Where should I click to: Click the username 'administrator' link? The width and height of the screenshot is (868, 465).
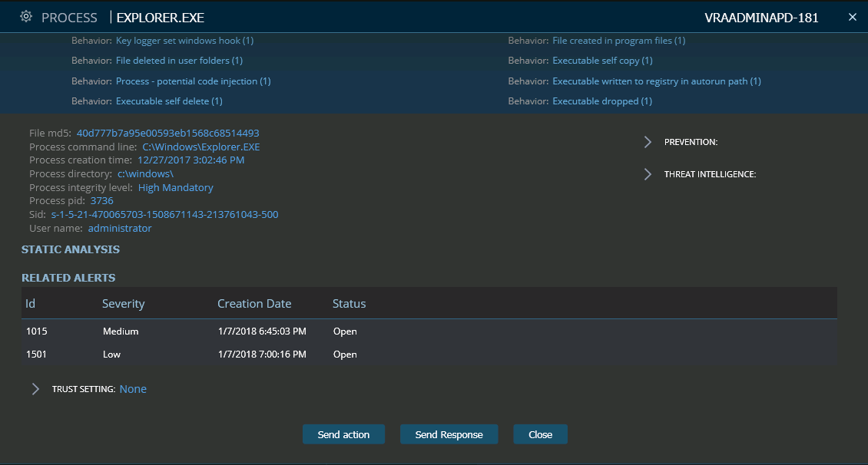(x=120, y=227)
